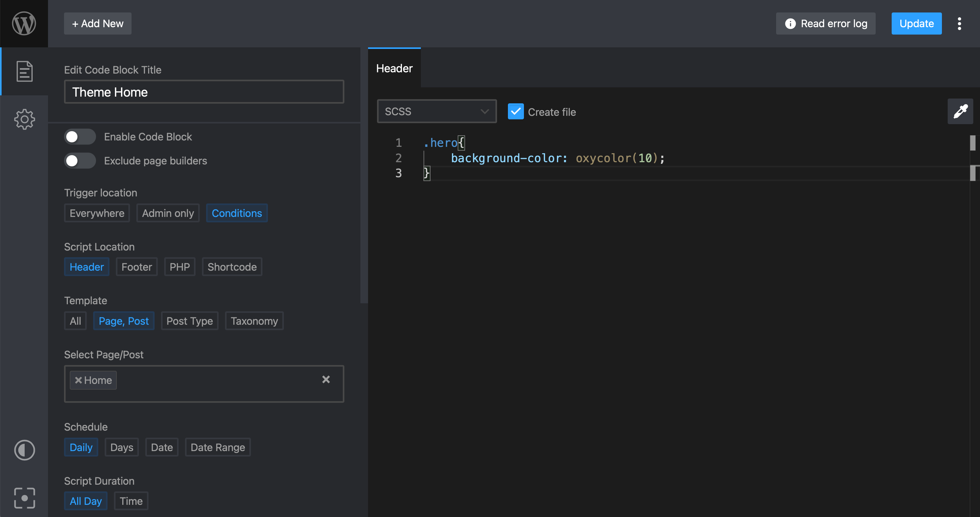Click Read error log button

coord(826,24)
